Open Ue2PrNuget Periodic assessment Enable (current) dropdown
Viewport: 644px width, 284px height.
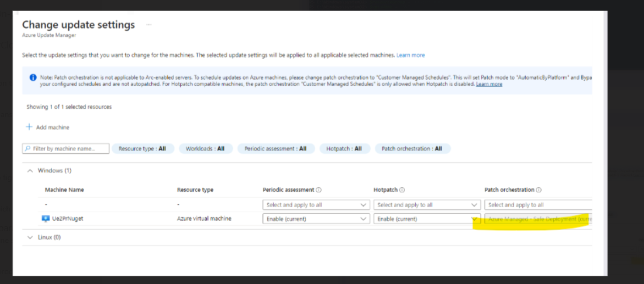[316, 219]
